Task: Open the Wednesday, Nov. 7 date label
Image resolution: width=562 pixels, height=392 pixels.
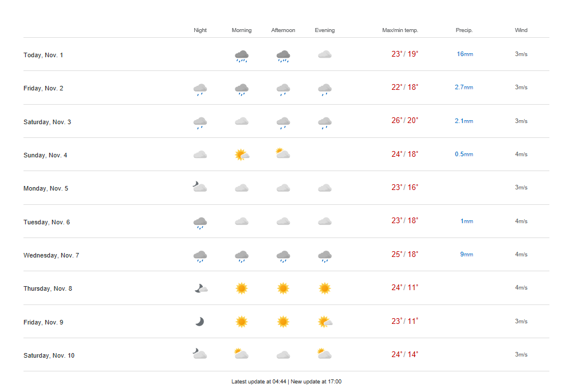Action: point(51,255)
